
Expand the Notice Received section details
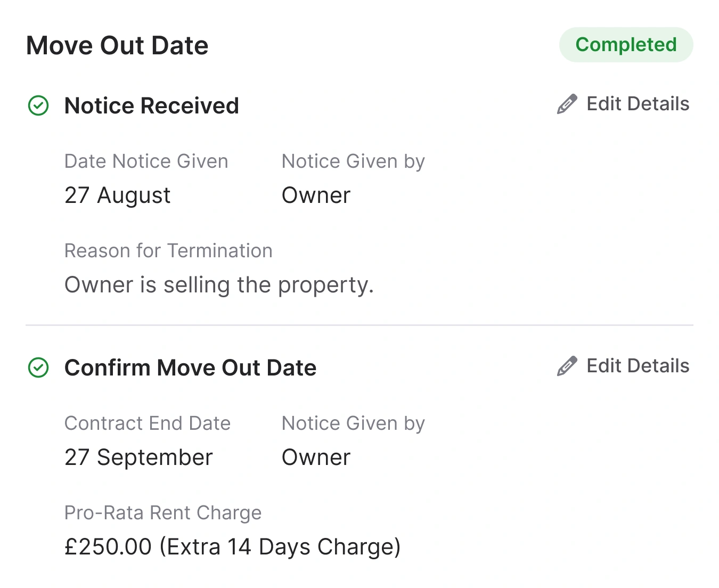[151, 105]
